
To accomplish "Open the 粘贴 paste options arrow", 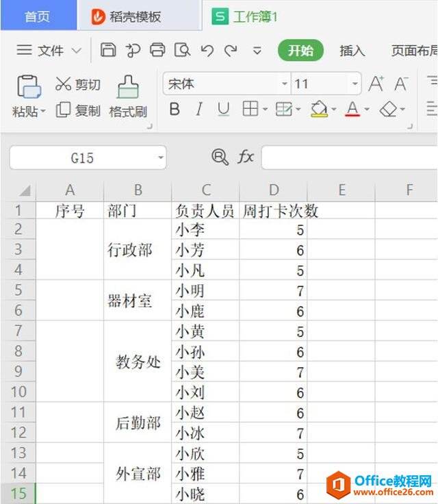I will [x=42, y=112].
